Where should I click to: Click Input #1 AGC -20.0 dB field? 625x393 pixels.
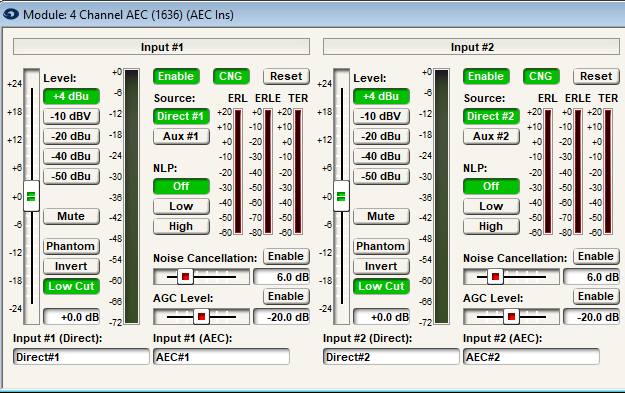[x=281, y=317]
